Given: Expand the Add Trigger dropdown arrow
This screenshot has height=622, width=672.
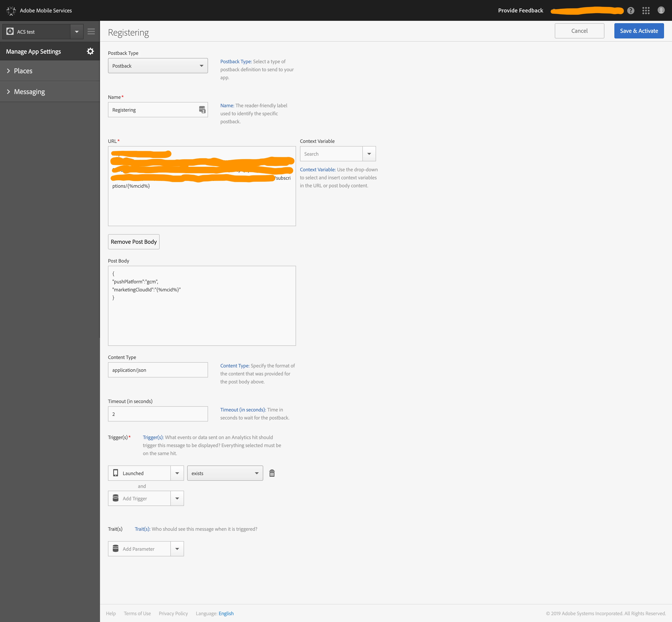Looking at the screenshot, I should (x=177, y=499).
